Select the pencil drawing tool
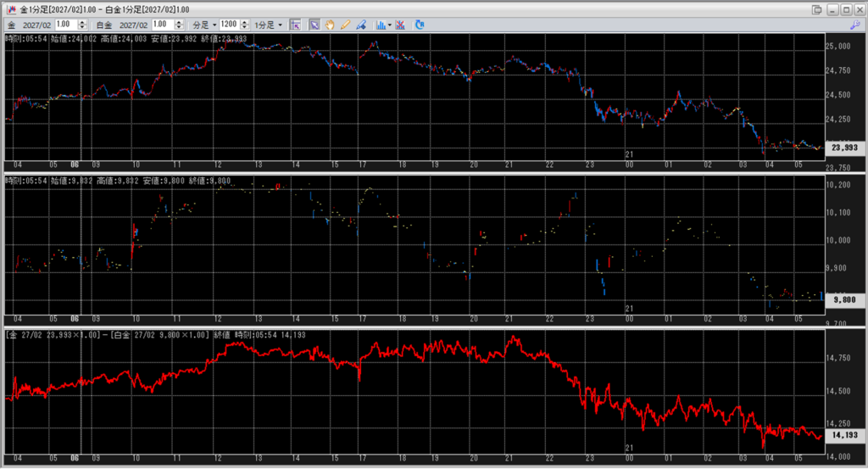The width and height of the screenshot is (868, 469). click(x=345, y=25)
